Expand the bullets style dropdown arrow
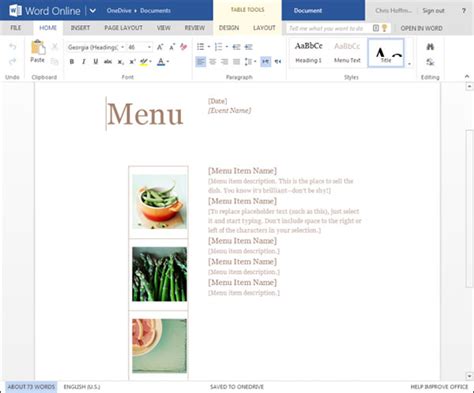Viewport: 474px width, 393px height. coord(209,47)
